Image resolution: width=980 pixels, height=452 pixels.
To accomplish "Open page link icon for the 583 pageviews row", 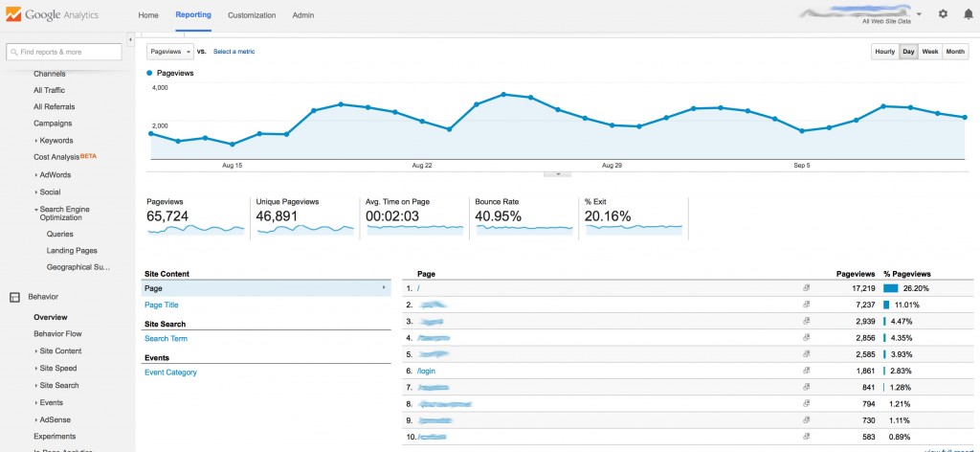I will (x=806, y=437).
